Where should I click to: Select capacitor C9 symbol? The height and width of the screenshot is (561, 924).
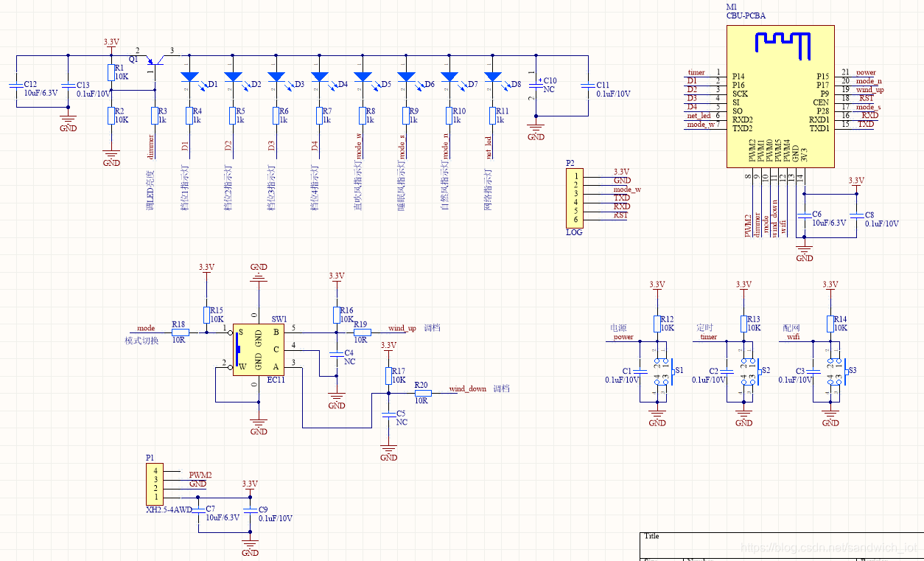pos(250,510)
